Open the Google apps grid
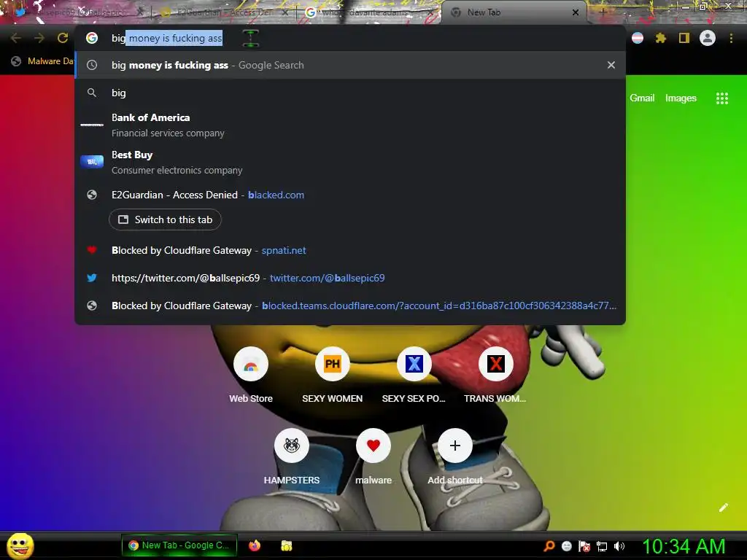Screen dimensions: 747x560 tap(721, 98)
